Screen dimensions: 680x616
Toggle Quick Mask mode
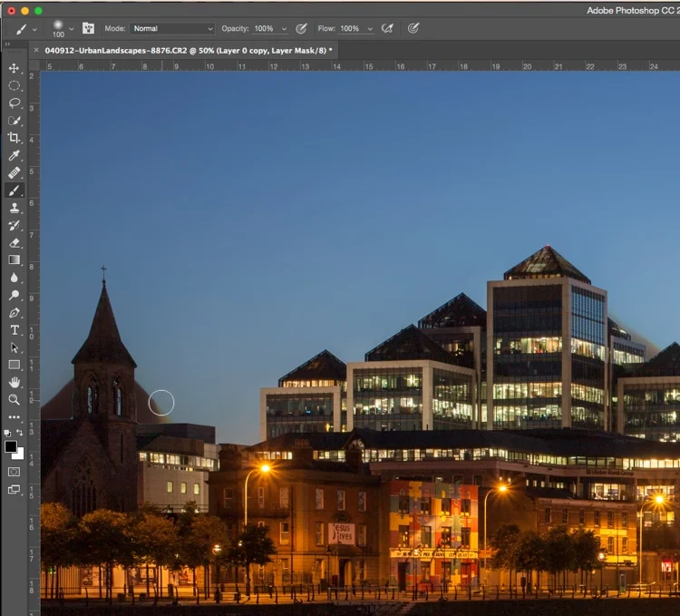click(14, 472)
